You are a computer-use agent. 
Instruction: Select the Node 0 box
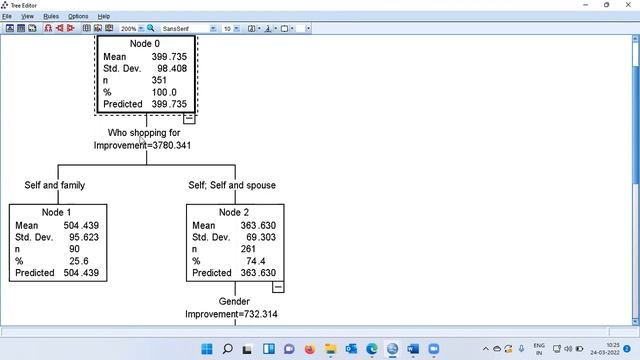[x=146, y=74]
